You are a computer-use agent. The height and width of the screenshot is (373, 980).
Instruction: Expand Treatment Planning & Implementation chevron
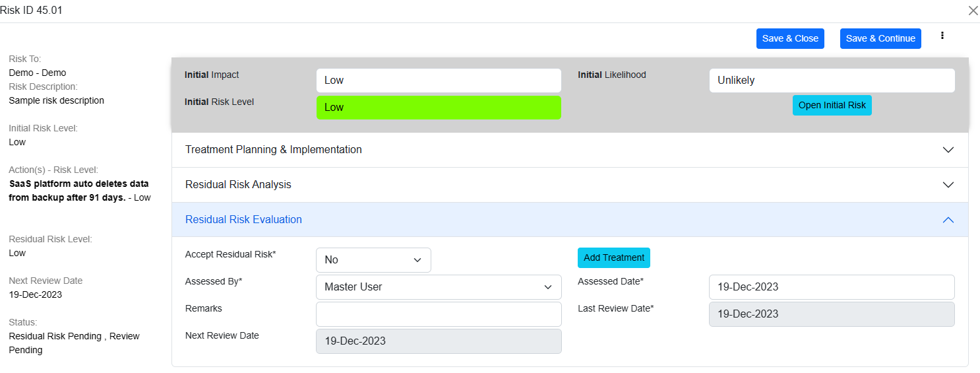(948, 150)
